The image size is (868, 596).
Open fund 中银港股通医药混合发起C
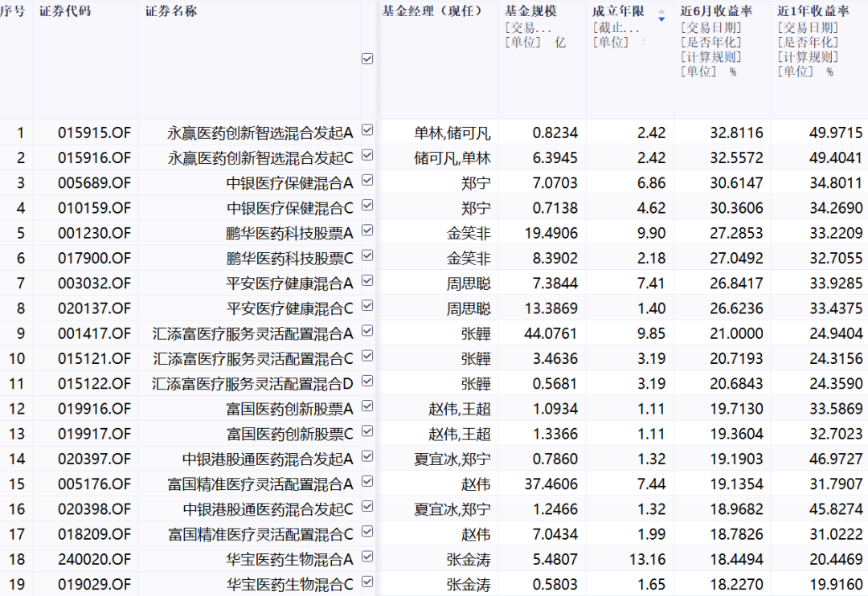[268, 510]
